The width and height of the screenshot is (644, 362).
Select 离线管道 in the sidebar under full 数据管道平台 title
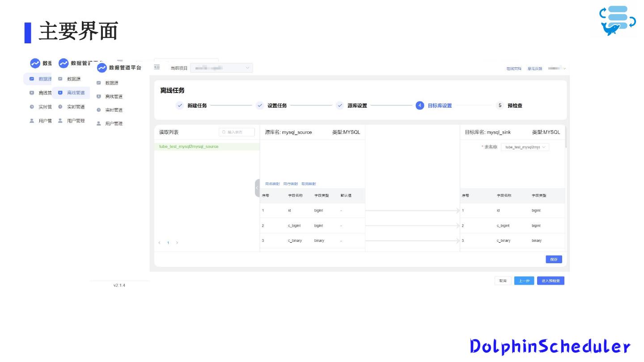114,97
